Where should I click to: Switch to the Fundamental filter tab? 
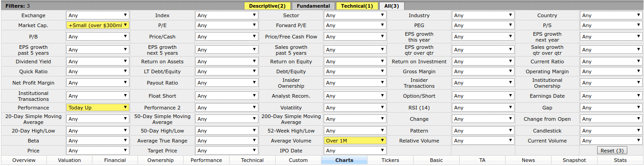(x=313, y=6)
